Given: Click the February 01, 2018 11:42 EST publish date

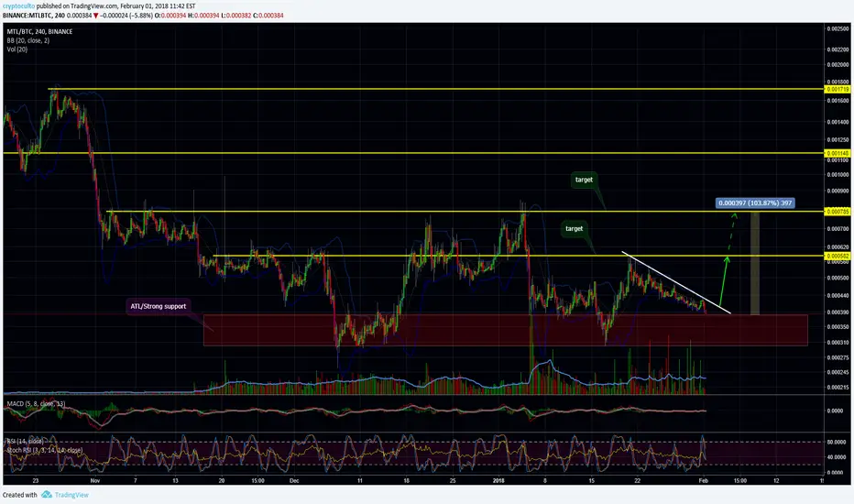Looking at the screenshot, I should (x=158, y=6).
